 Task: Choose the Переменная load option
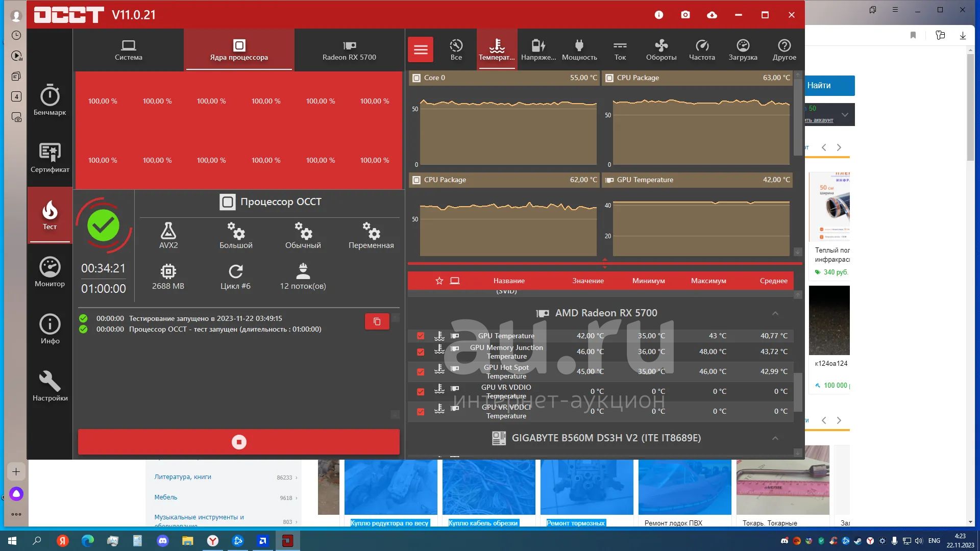coord(371,236)
